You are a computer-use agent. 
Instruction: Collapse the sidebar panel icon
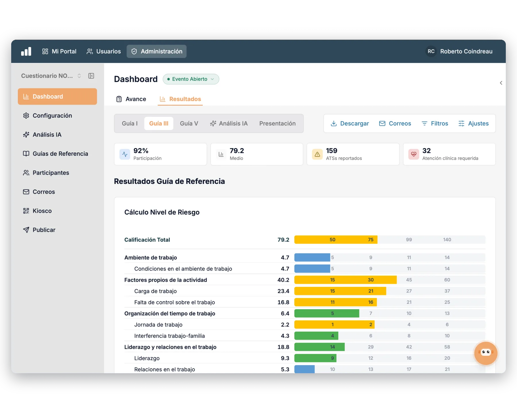click(91, 76)
